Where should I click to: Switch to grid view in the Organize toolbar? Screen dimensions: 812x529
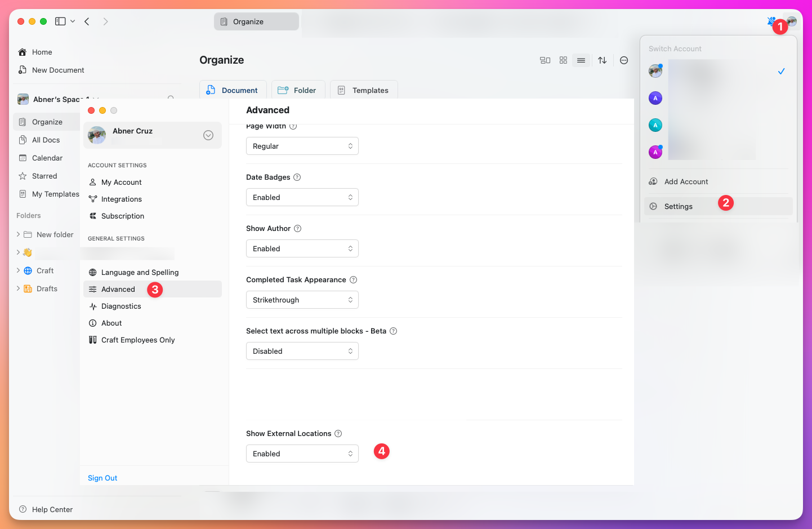pos(563,60)
